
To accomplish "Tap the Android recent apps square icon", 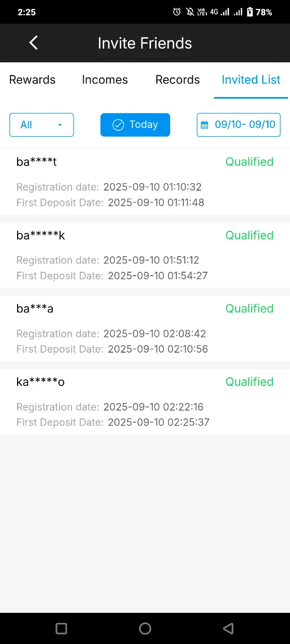I will point(61,628).
